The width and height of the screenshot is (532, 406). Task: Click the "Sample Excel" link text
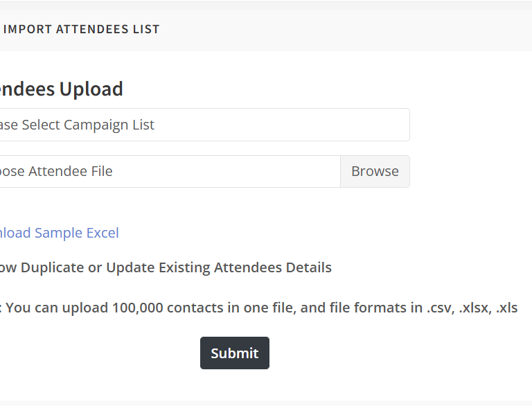[x=77, y=233]
